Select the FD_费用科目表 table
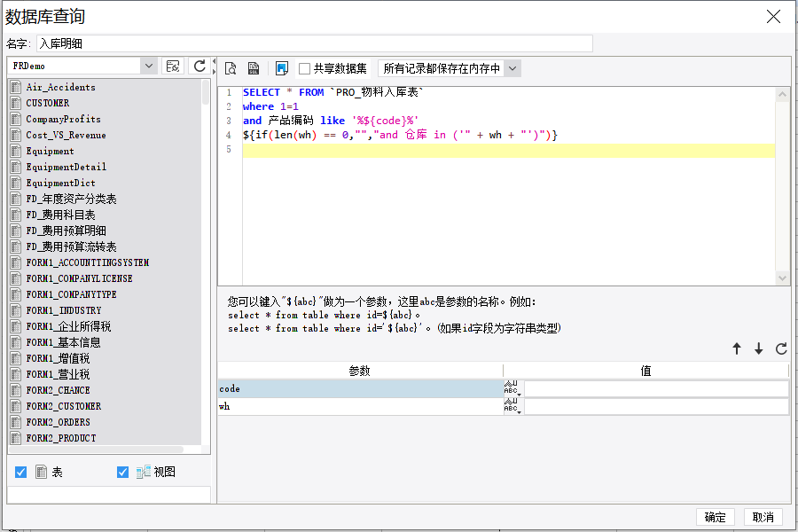Viewport: 798px width, 532px height. click(x=60, y=215)
